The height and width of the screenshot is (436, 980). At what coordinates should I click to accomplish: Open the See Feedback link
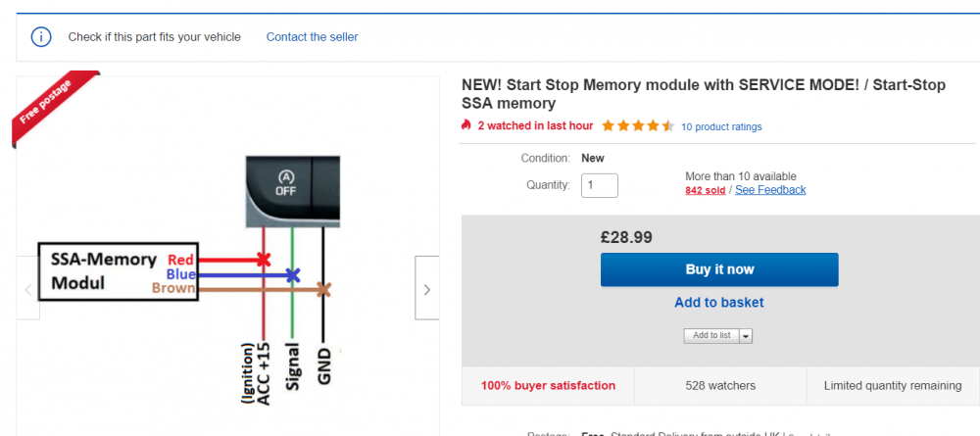tap(770, 190)
